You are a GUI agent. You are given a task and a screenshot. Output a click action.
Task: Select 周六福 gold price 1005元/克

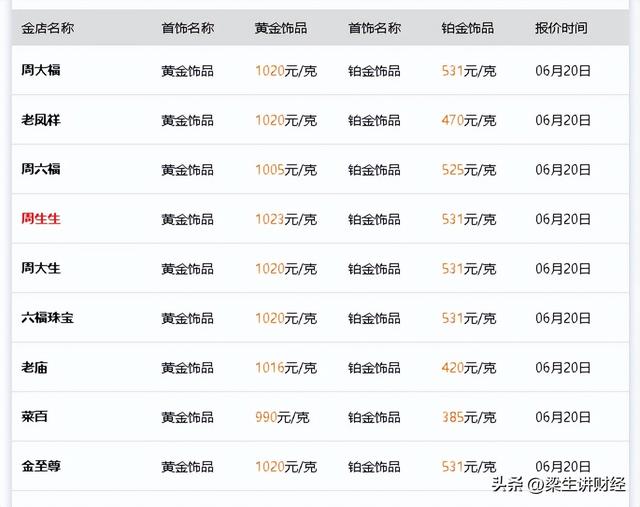pos(286,170)
